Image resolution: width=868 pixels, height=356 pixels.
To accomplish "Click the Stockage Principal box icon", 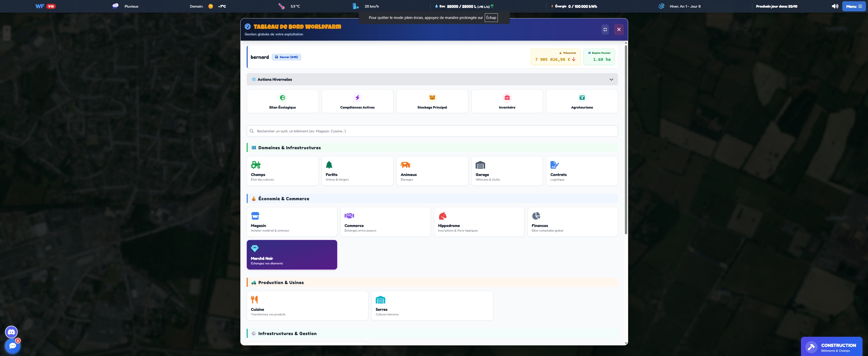I will pyautogui.click(x=432, y=98).
